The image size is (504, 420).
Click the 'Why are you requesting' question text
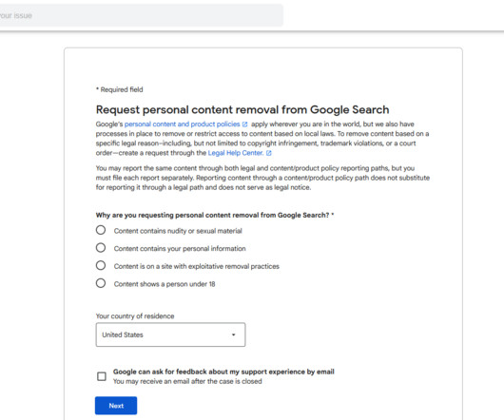215,215
